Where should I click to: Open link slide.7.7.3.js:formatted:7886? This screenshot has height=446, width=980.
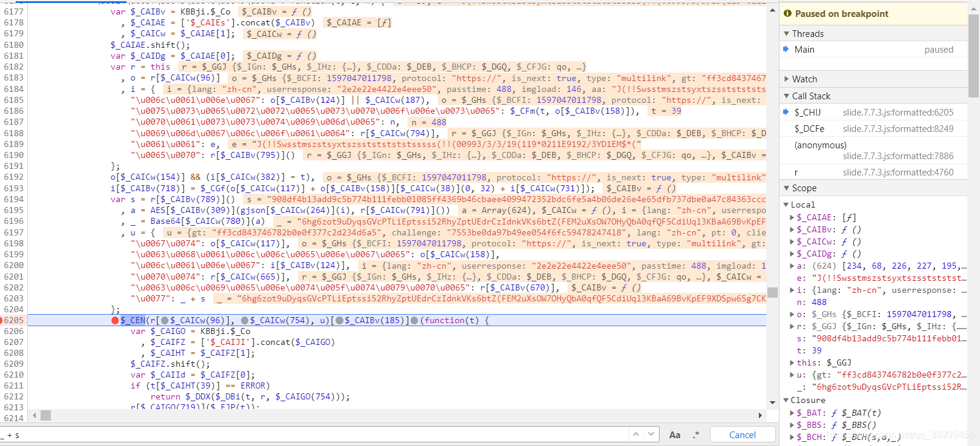click(898, 156)
